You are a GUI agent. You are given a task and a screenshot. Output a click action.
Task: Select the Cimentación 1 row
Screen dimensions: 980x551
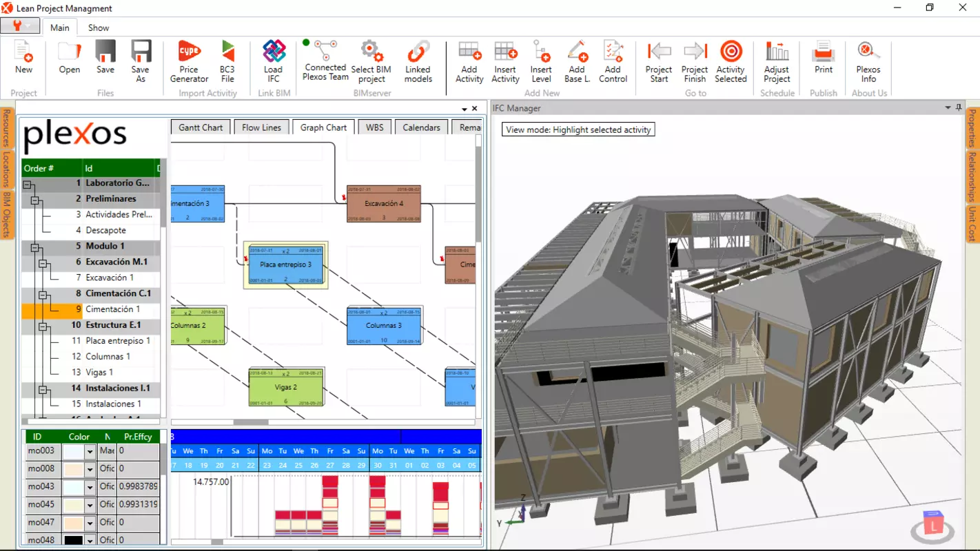91,309
